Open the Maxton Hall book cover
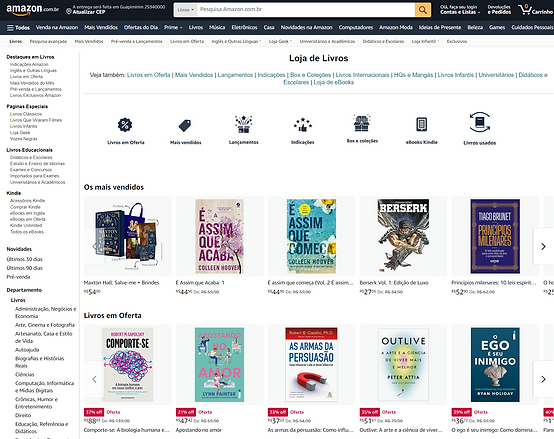The image size is (554, 439). 128,236
